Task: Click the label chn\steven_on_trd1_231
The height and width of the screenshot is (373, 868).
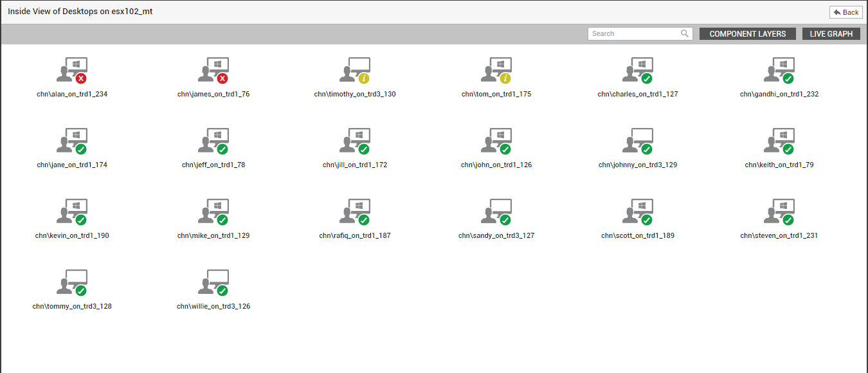Action: tap(779, 235)
